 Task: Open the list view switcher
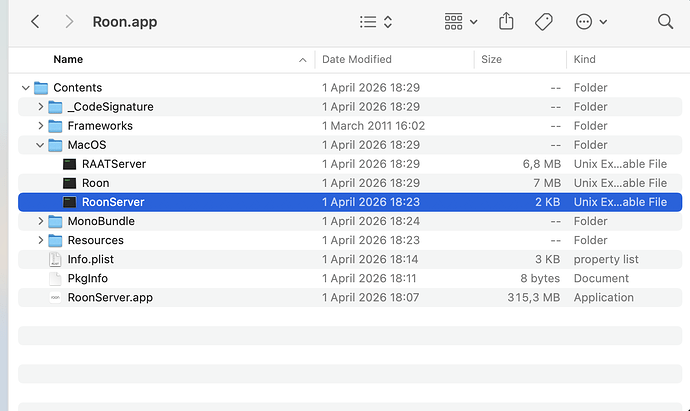376,22
